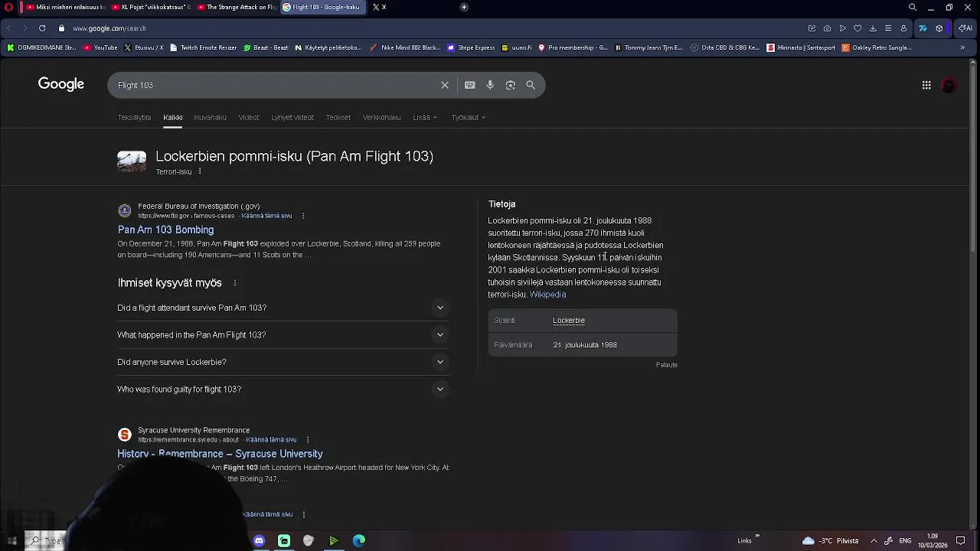Open the extensions cube icon

coord(939,28)
